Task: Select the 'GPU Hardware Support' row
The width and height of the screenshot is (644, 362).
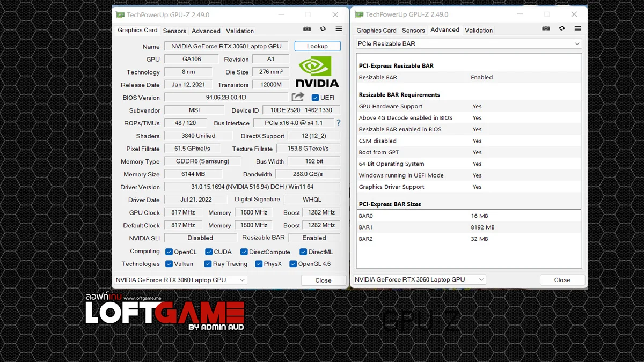Action: (469, 106)
